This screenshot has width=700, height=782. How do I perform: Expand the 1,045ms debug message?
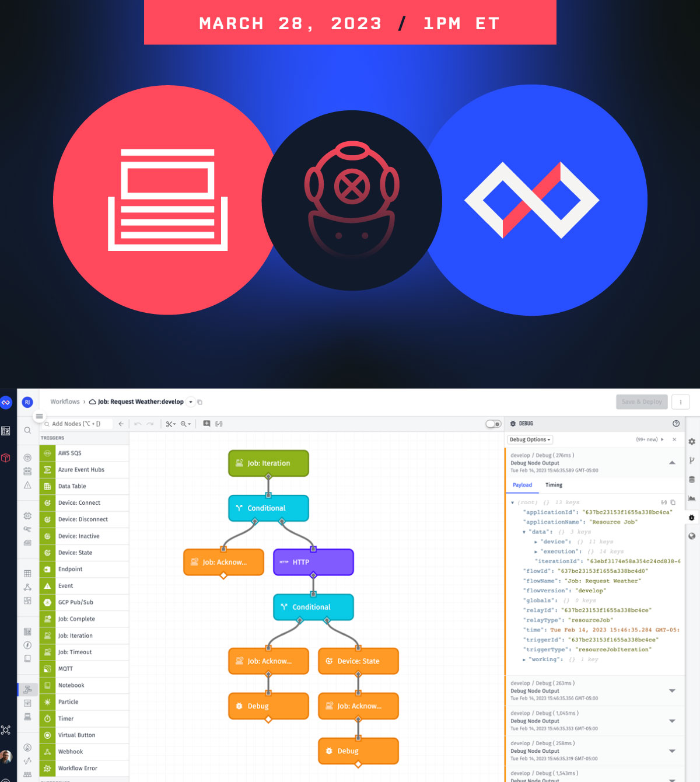pyautogui.click(x=672, y=721)
